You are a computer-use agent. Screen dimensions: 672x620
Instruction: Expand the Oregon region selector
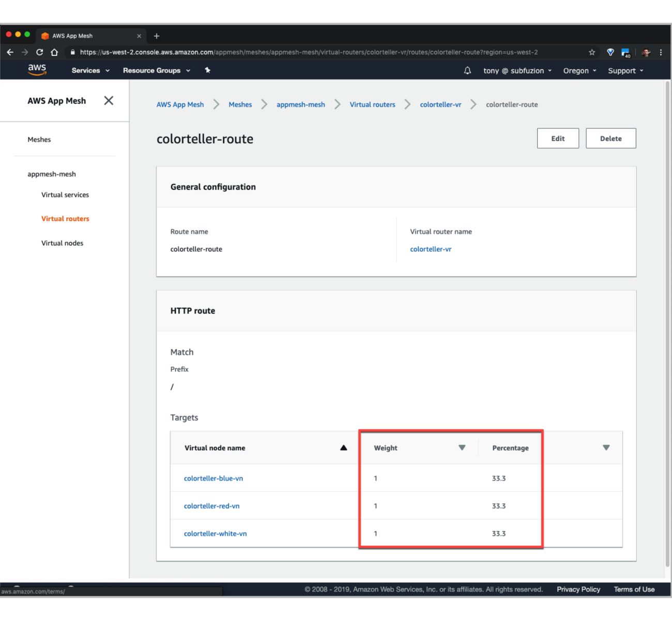pyautogui.click(x=579, y=71)
